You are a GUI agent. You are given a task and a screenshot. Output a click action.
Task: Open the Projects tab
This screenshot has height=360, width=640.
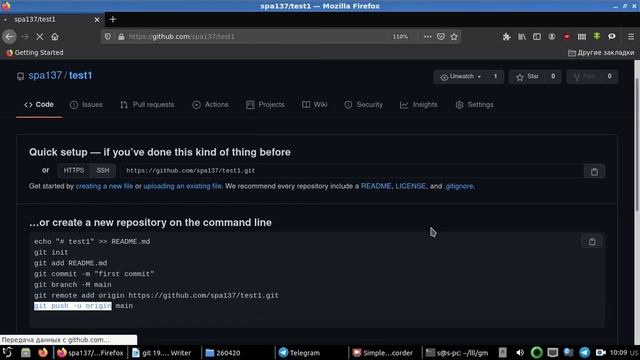point(265,104)
